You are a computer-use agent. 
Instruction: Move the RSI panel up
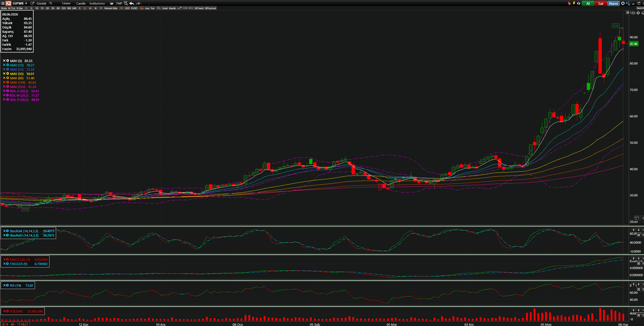pos(634,284)
